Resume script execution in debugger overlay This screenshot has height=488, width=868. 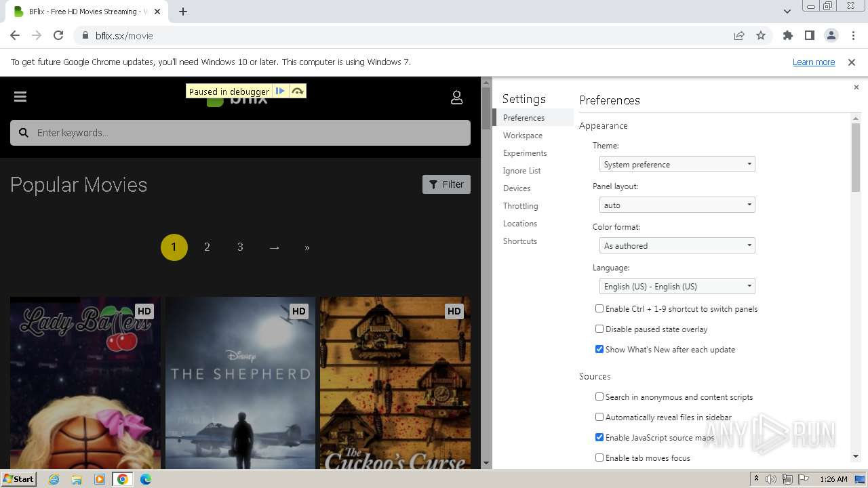pos(280,91)
